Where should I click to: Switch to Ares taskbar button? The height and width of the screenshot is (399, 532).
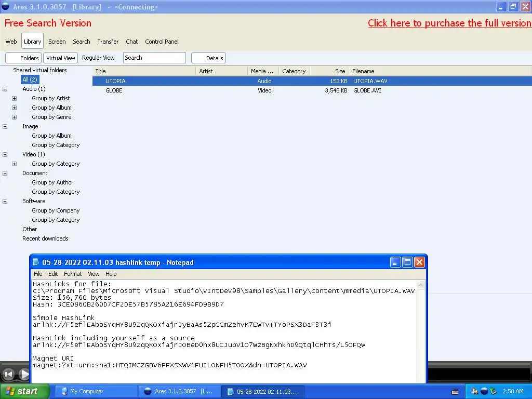(x=179, y=391)
